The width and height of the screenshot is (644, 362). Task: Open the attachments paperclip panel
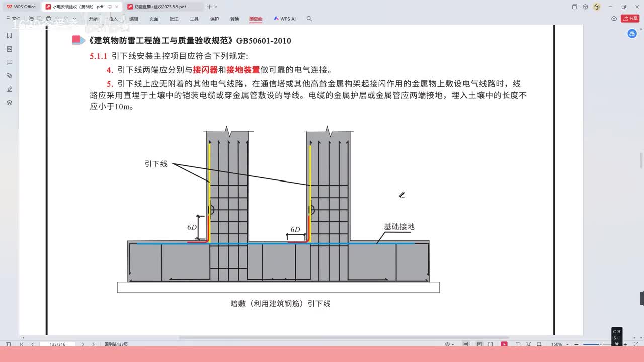click(x=9, y=76)
